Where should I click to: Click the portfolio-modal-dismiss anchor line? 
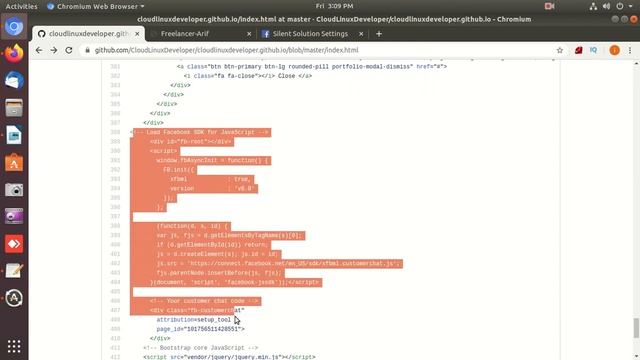312,67
